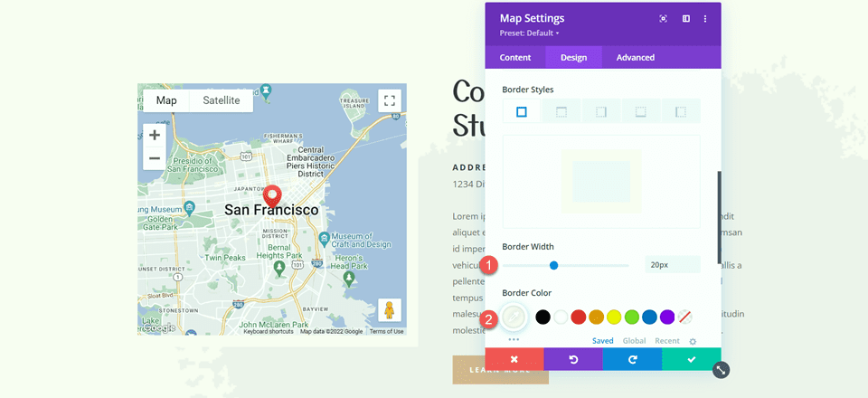
Task: Switch the map to Map view
Action: [166, 100]
